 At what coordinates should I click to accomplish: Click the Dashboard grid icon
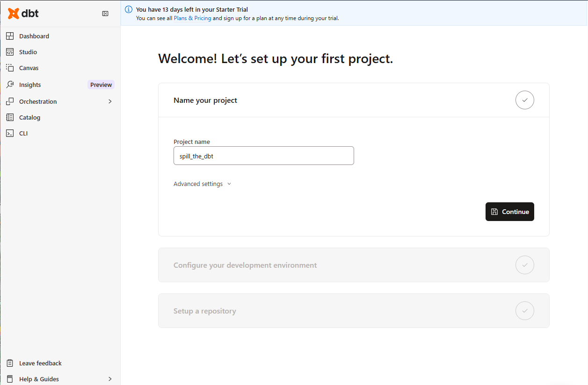[x=10, y=36]
